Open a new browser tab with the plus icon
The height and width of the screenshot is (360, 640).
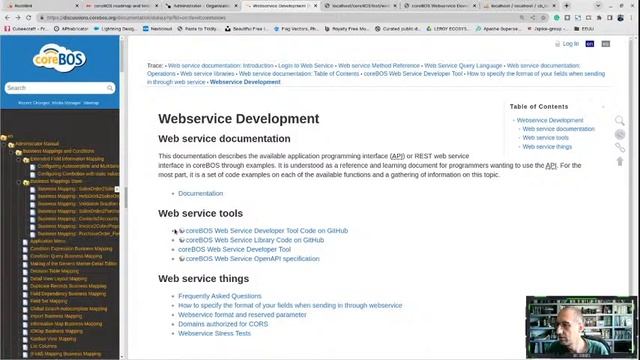[x=566, y=6]
